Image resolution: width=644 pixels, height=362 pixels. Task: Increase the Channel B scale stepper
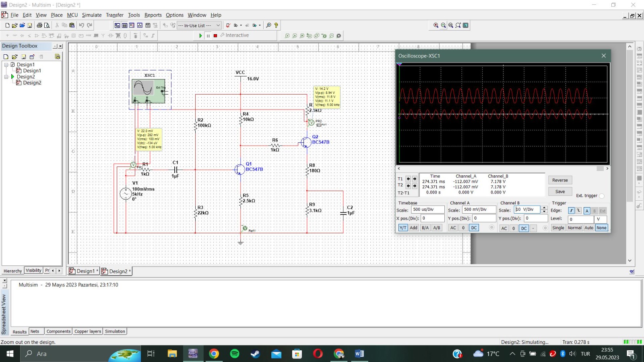(x=544, y=208)
